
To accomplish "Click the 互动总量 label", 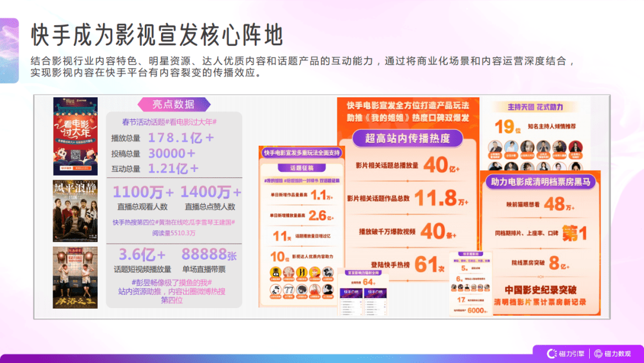I will (126, 169).
